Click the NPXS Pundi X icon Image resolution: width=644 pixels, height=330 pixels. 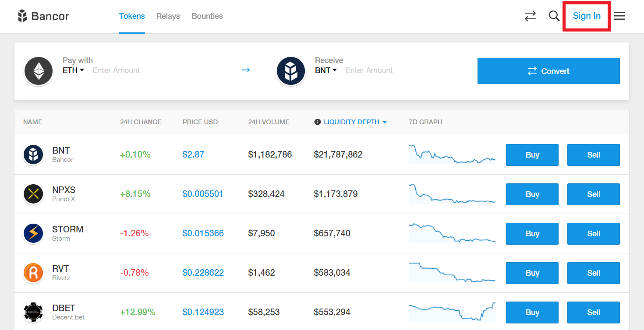click(x=33, y=194)
